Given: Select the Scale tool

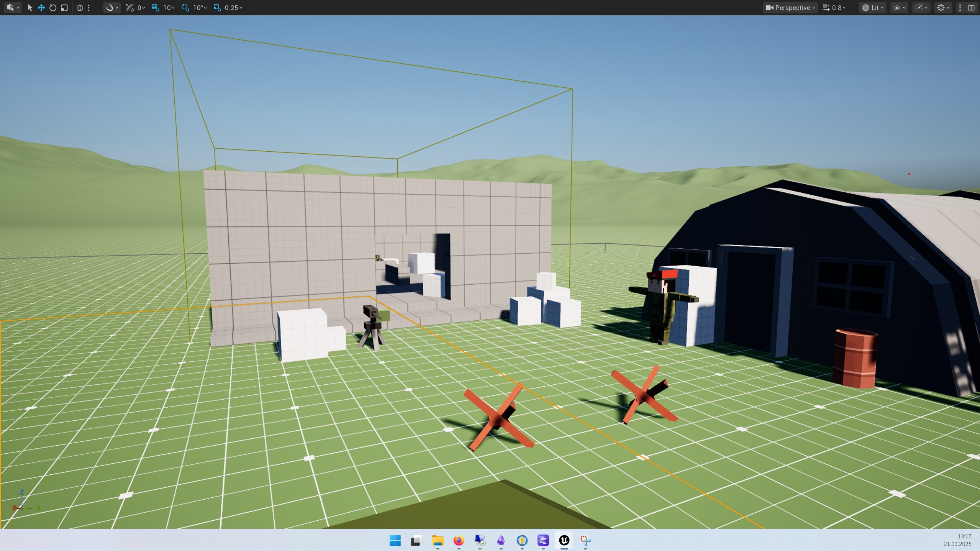Looking at the screenshot, I should (x=64, y=8).
